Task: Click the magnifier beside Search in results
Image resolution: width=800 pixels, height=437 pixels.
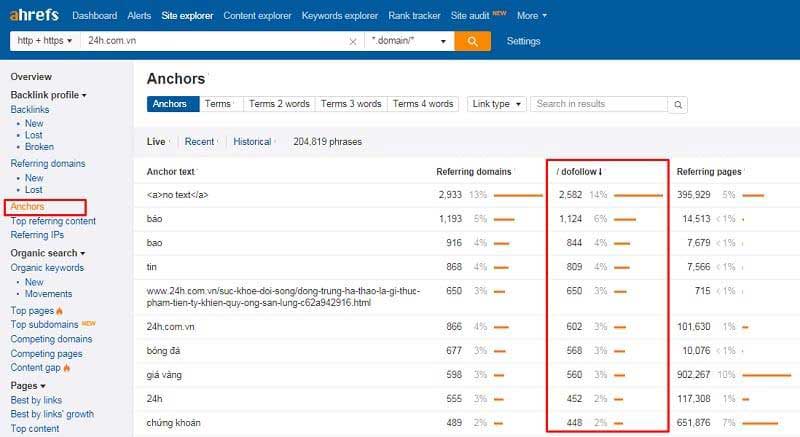Action: point(678,104)
